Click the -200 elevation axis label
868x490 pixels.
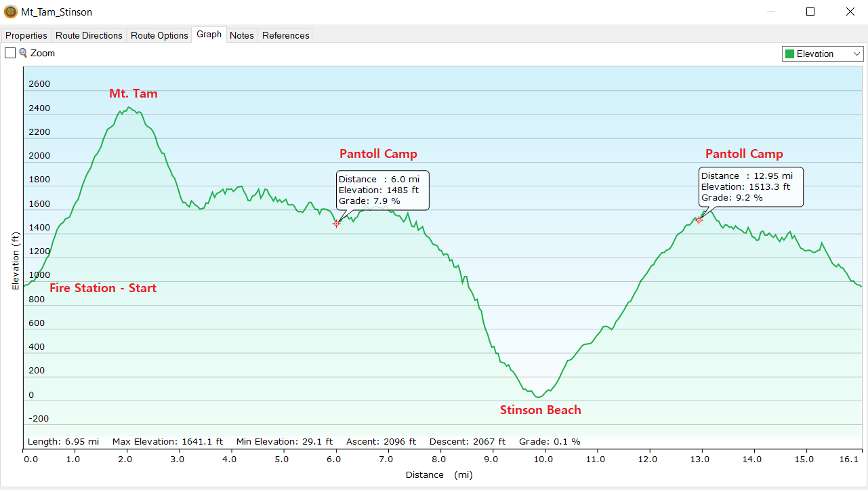pyautogui.click(x=39, y=419)
